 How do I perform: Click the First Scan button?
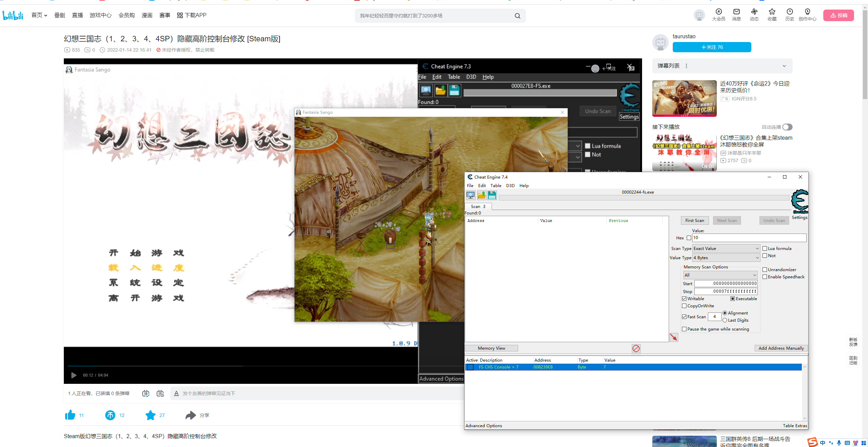click(x=694, y=221)
